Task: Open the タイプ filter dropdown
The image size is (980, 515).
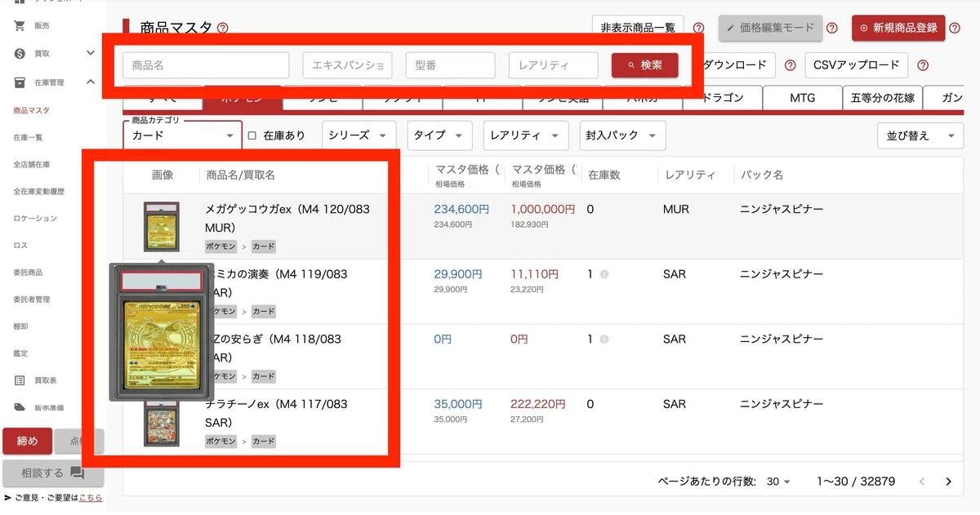Action: (439, 135)
